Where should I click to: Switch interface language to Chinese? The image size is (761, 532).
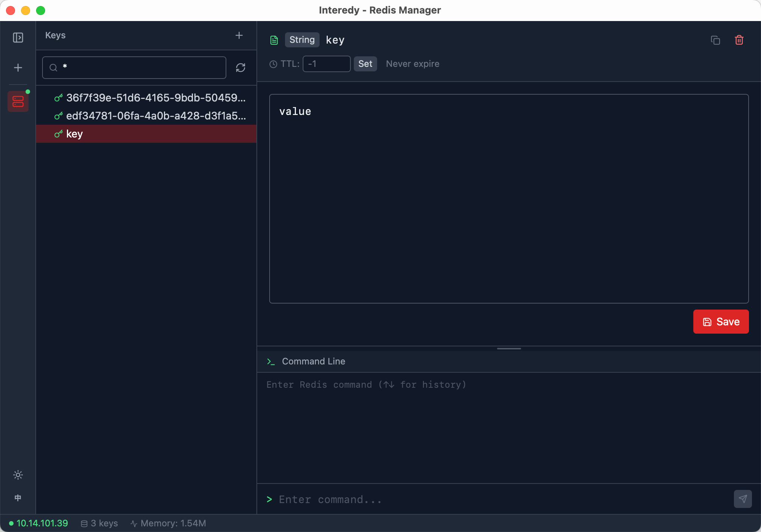(18, 498)
